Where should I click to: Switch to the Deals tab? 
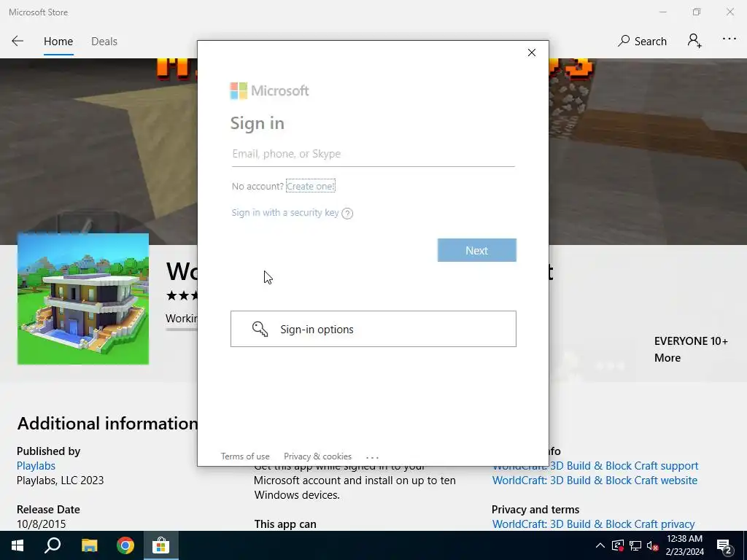pyautogui.click(x=104, y=42)
